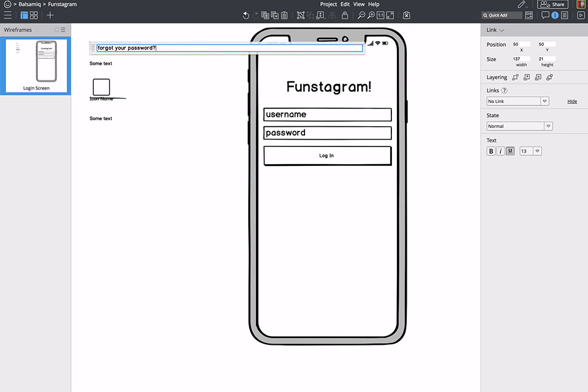Switch to single wireframe view
This screenshot has width=588, height=392.
pos(24,15)
